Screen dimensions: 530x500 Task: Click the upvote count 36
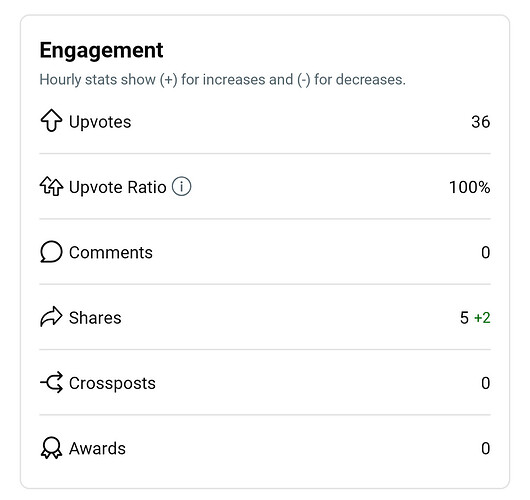481,122
